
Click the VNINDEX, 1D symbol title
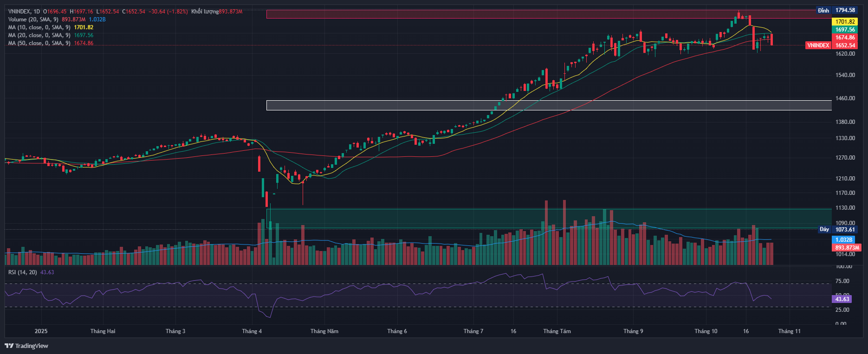(x=24, y=12)
